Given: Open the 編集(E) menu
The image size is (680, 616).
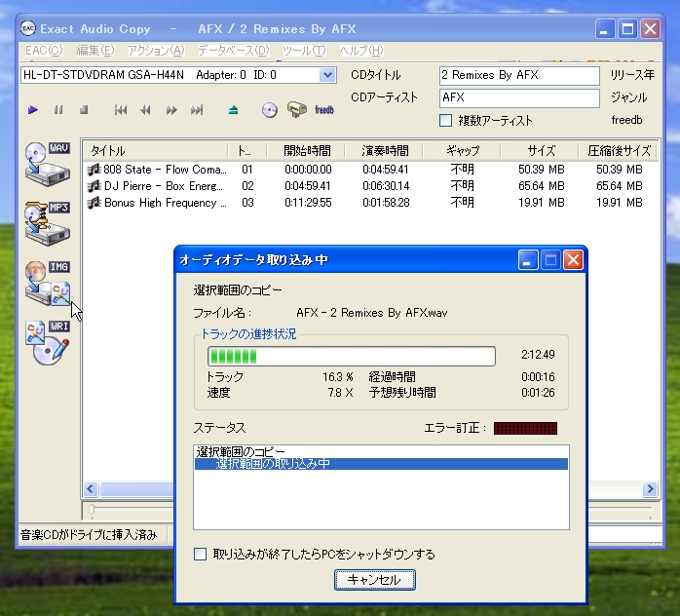Looking at the screenshot, I should tap(95, 51).
